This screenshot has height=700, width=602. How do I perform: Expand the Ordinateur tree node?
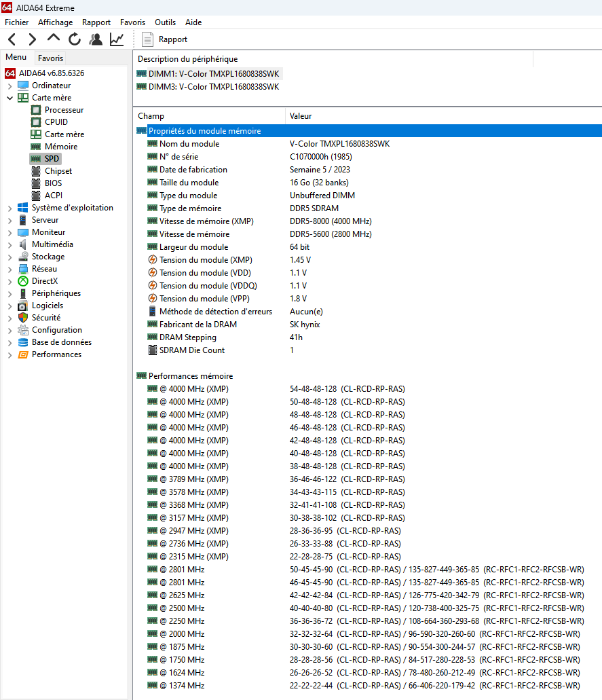pos(10,86)
